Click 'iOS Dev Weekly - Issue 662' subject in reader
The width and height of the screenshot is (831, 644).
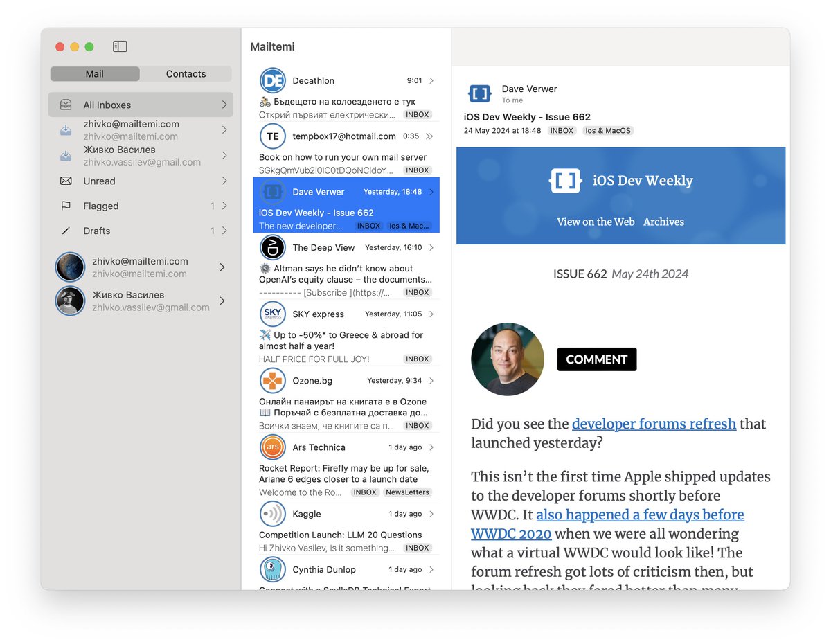click(527, 117)
